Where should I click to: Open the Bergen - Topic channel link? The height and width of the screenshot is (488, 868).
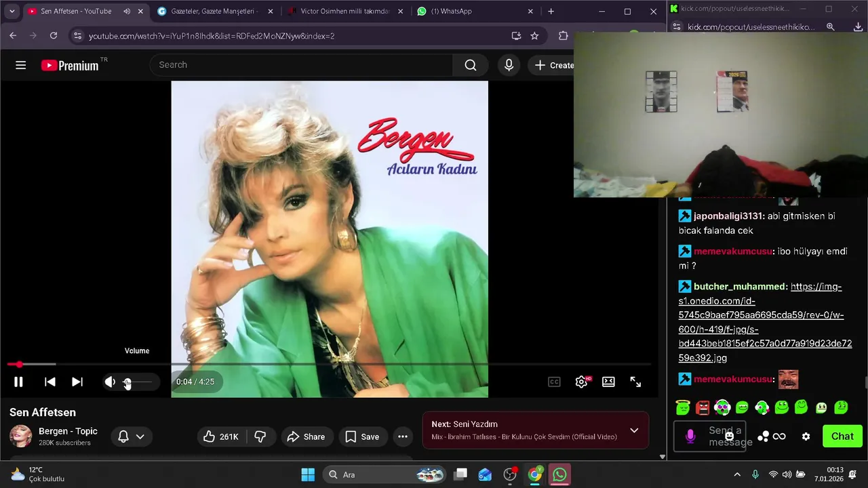[x=68, y=431]
